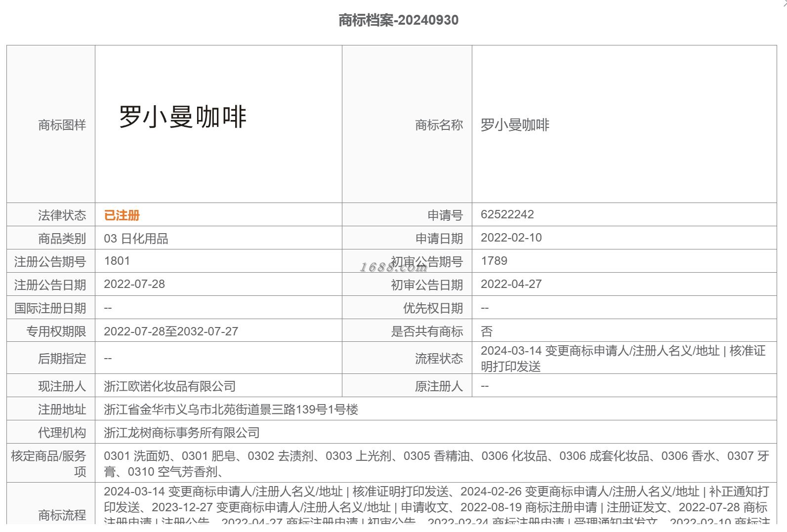Click the goods list starting 0301 洗面奶
This screenshot has height=532, width=787.
tap(436, 464)
